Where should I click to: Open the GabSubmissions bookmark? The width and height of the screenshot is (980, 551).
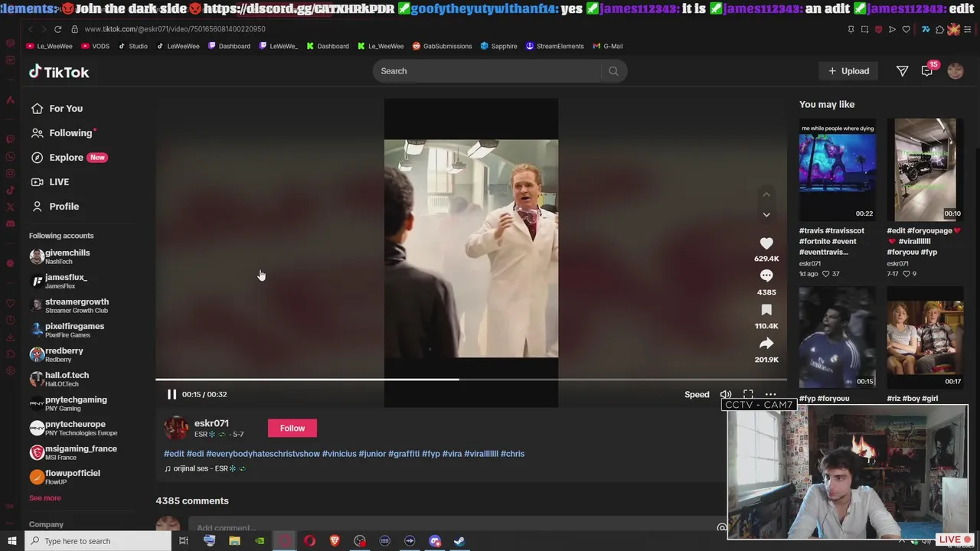(442, 46)
